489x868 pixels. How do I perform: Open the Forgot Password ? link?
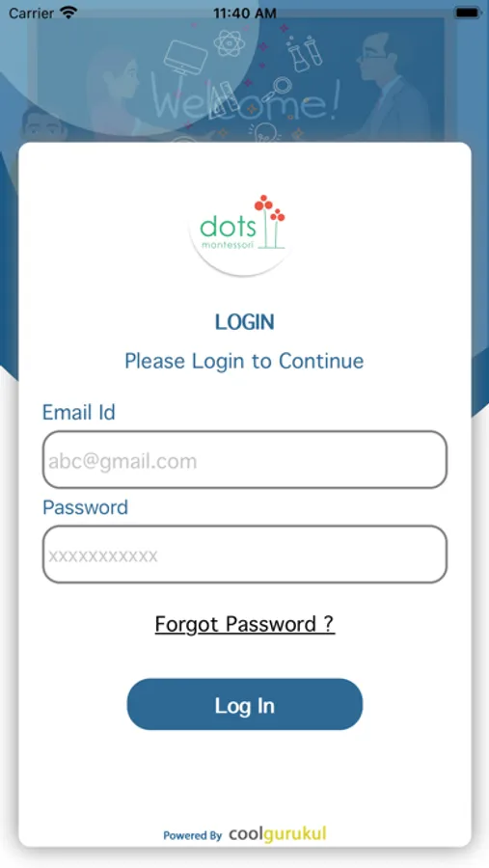click(245, 624)
